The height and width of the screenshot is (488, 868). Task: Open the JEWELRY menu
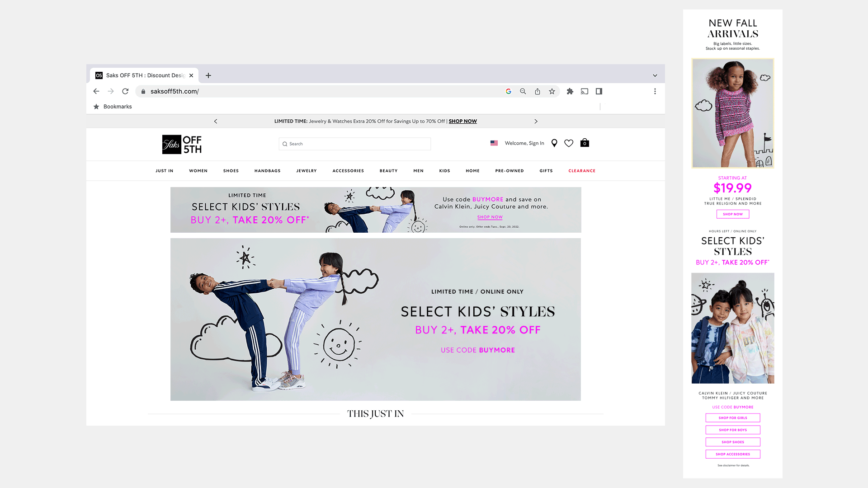[307, 171]
